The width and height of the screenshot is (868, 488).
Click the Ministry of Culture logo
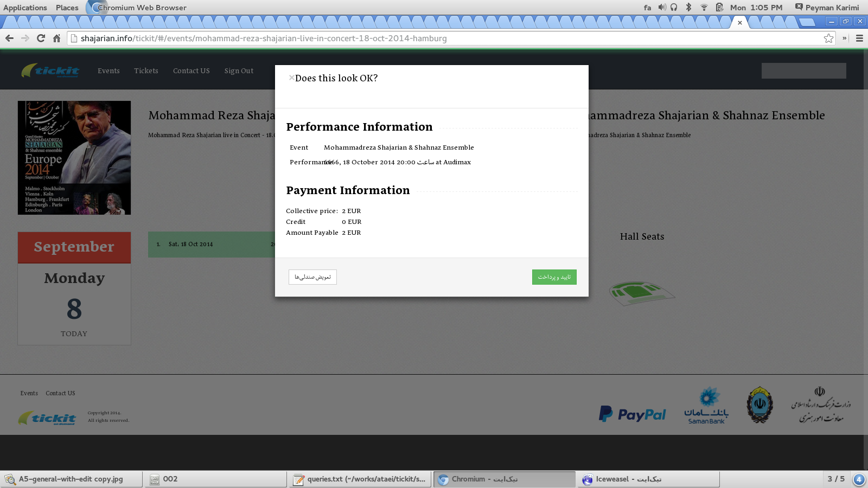[x=820, y=404]
